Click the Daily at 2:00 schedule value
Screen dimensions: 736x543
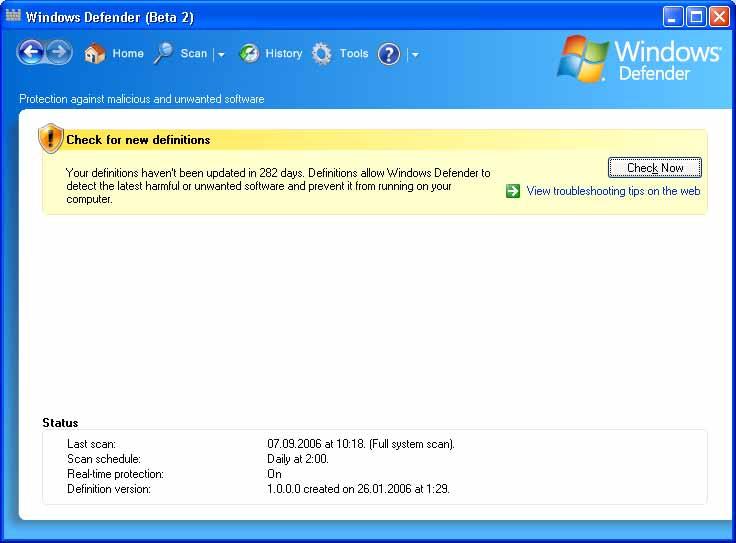[298, 459]
